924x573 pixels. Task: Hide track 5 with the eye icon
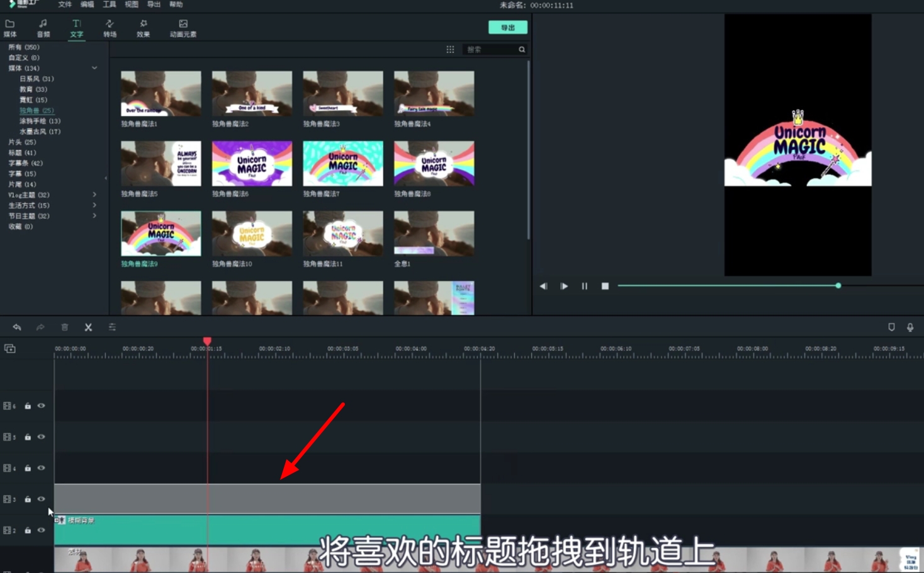click(x=42, y=437)
